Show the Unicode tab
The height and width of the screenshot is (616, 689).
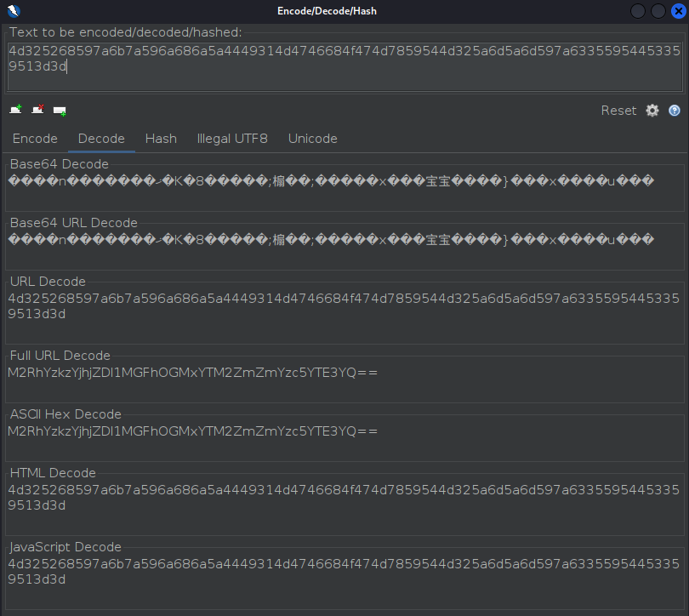pyautogui.click(x=312, y=139)
